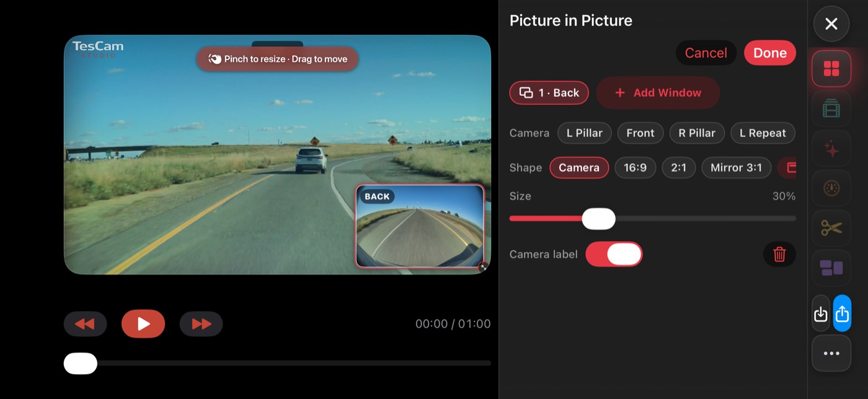Click the Size slider handle
Image resolution: width=868 pixels, height=399 pixels.
coord(599,219)
